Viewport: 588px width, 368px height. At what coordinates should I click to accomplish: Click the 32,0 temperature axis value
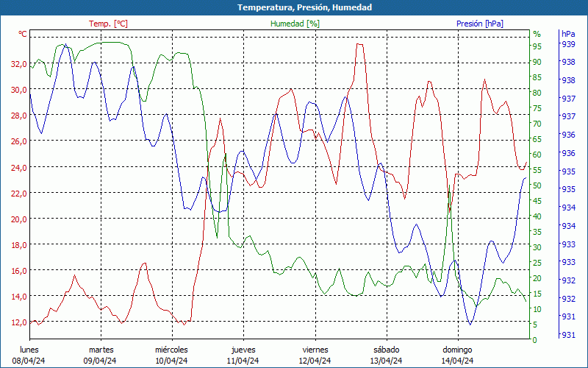(x=19, y=64)
